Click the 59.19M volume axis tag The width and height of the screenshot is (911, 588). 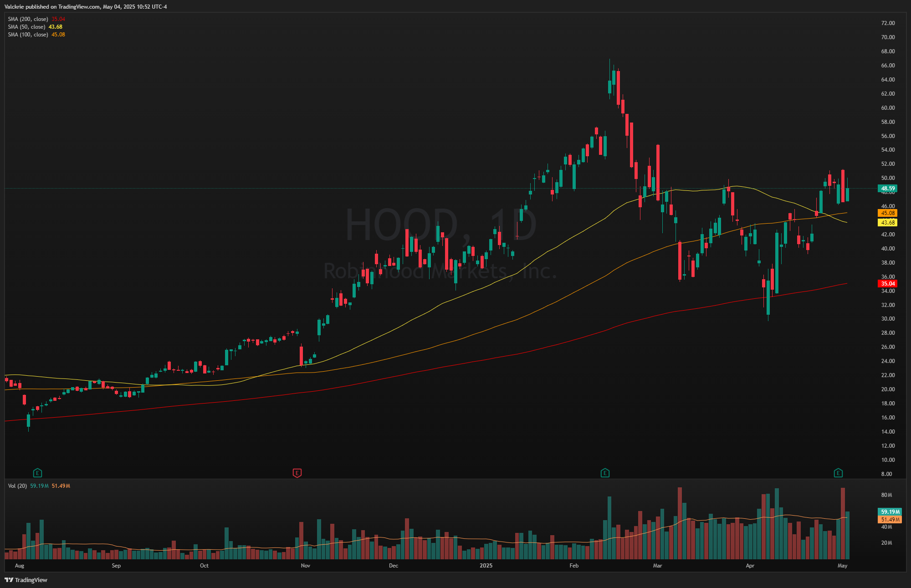click(890, 511)
